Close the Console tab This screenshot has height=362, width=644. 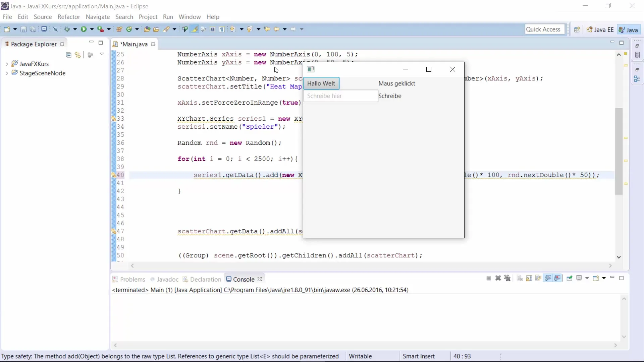260,279
